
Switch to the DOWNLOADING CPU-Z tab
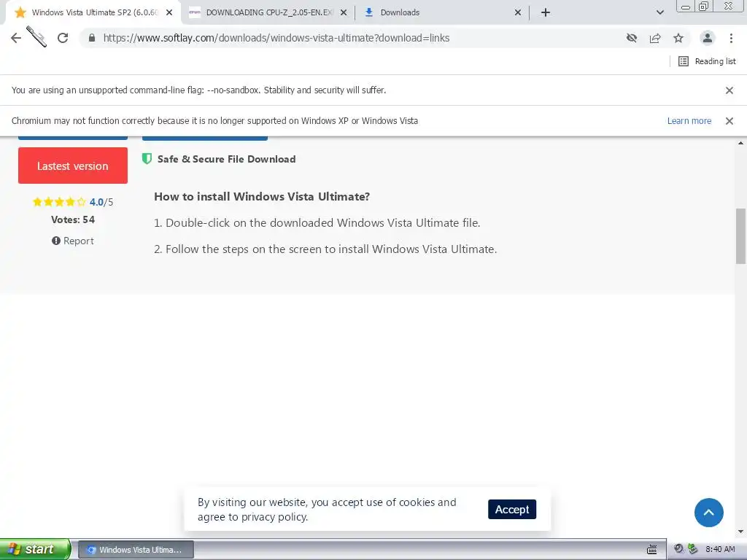tap(268, 12)
